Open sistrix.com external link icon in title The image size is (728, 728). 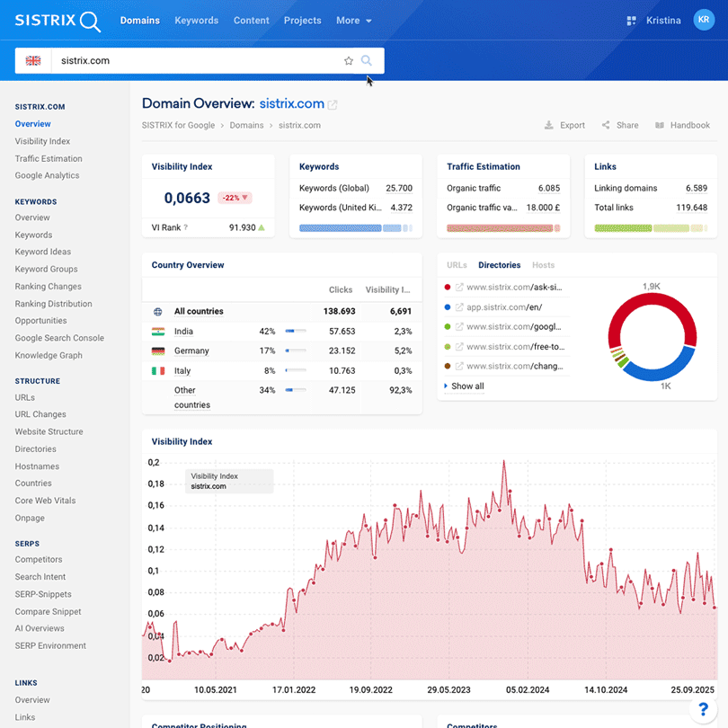click(x=333, y=105)
